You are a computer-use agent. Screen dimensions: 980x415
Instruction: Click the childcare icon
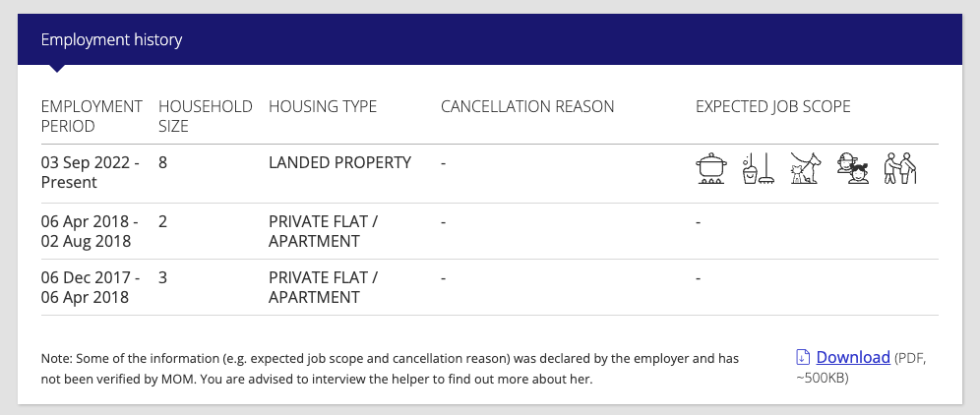[853, 168]
